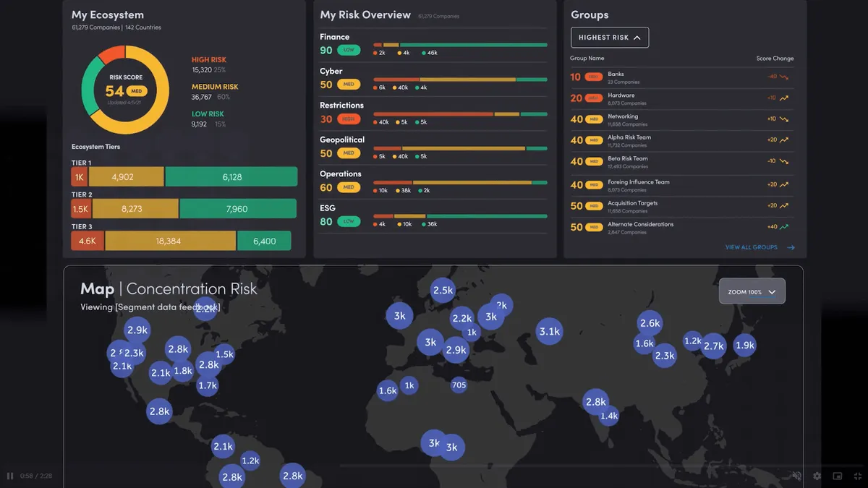Image resolution: width=868 pixels, height=488 pixels.
Task: Open the video player settings gear
Action: coord(817,476)
